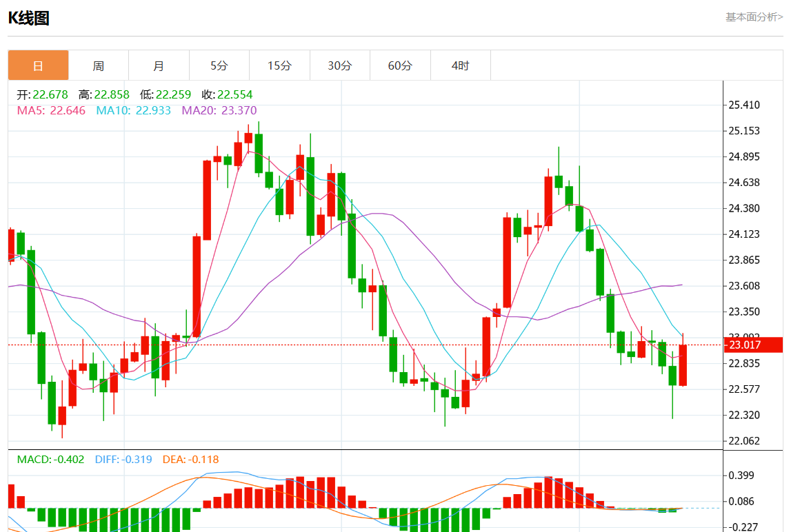Click the MA20: 23.370 label
800x532 pixels.
point(219,110)
